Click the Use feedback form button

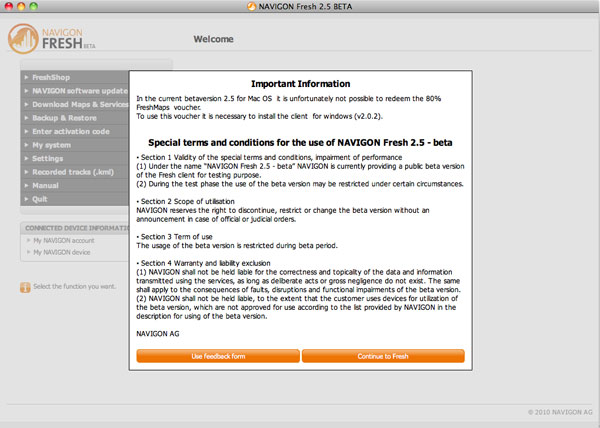218,356
